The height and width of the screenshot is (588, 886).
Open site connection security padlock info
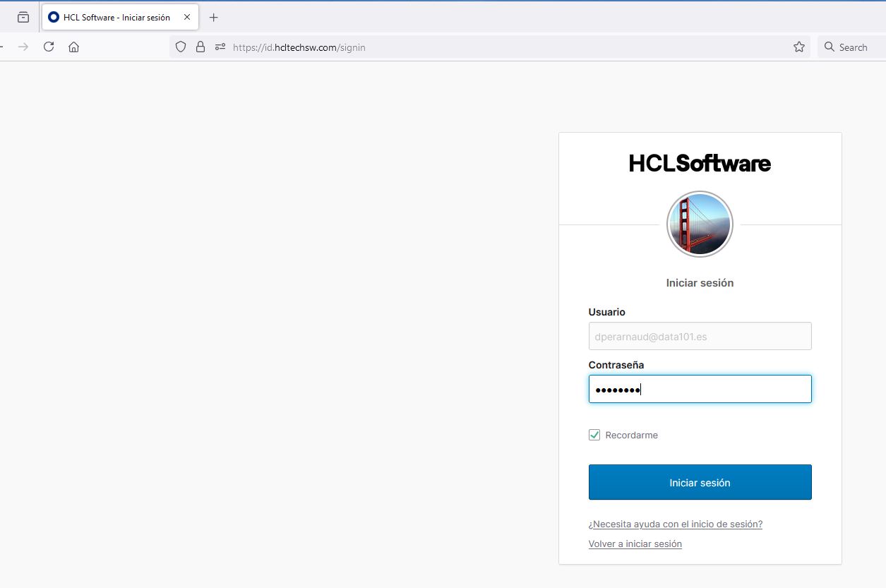point(200,47)
